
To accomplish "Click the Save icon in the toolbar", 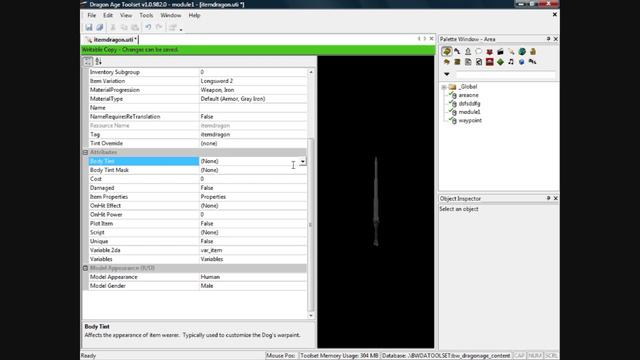I will coord(89,27).
